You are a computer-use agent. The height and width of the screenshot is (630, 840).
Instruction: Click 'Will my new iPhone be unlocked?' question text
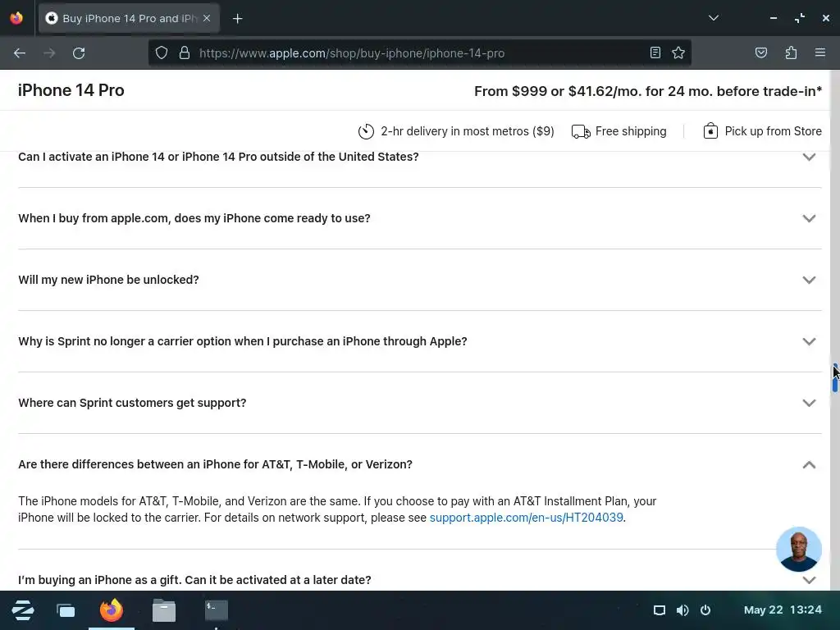[108, 280]
